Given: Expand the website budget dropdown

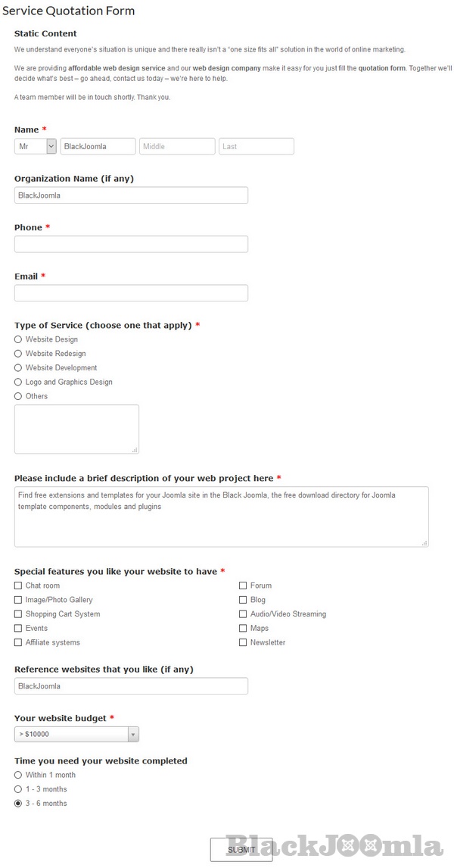Looking at the screenshot, I should coord(76,734).
